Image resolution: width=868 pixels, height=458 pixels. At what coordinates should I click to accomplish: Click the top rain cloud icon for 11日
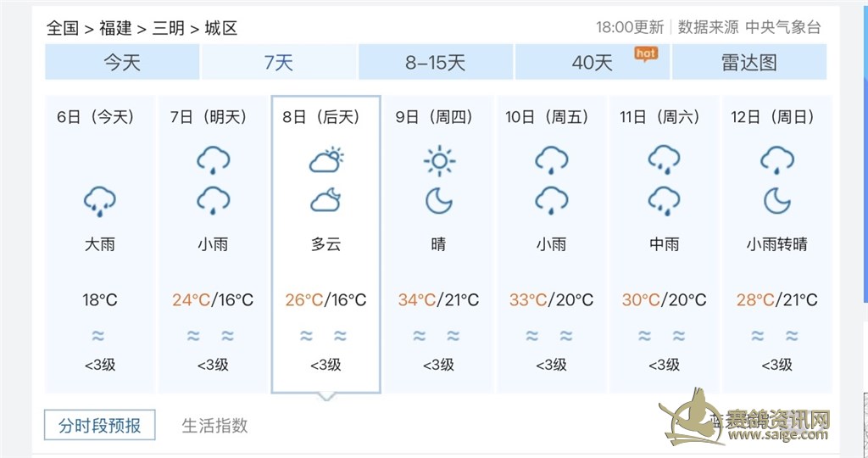[x=664, y=159]
